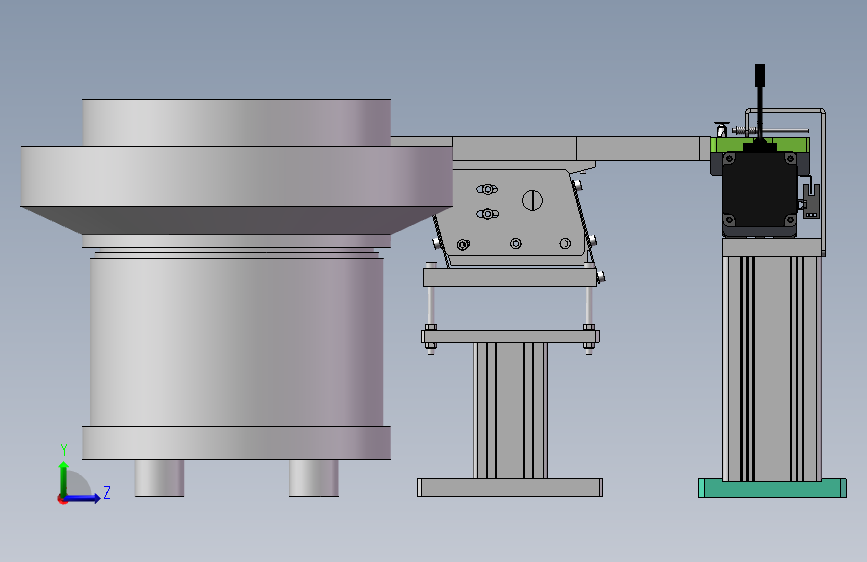
Task: Select the large base cylinder of bowl feeder
Action: click(x=237, y=342)
